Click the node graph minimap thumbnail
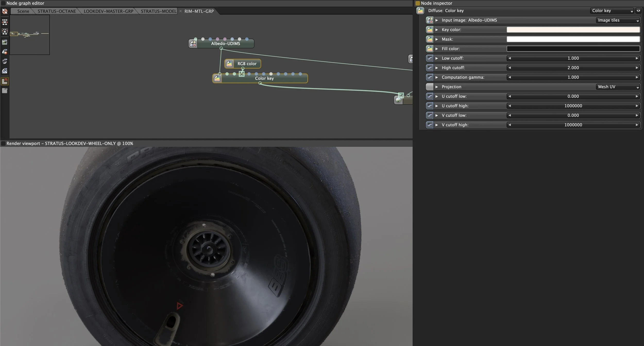This screenshot has width=644, height=346. (30, 35)
